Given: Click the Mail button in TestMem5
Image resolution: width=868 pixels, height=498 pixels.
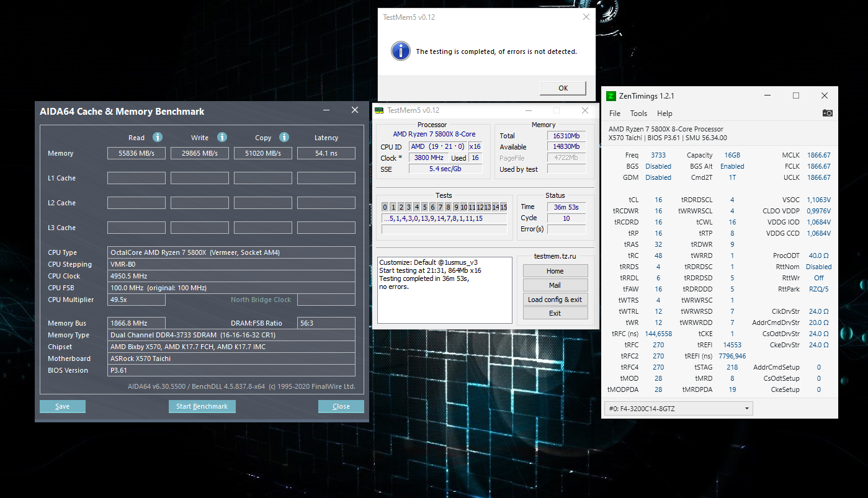Looking at the screenshot, I should [x=555, y=285].
